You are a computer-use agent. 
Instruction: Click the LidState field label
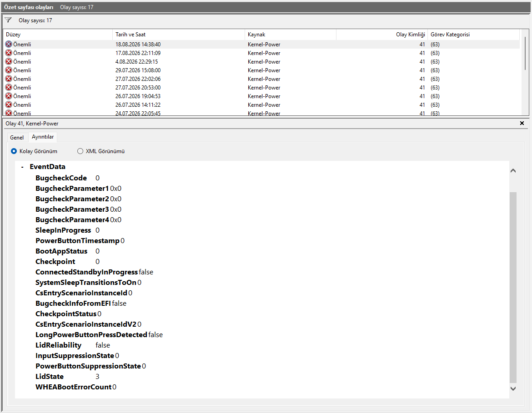point(50,376)
